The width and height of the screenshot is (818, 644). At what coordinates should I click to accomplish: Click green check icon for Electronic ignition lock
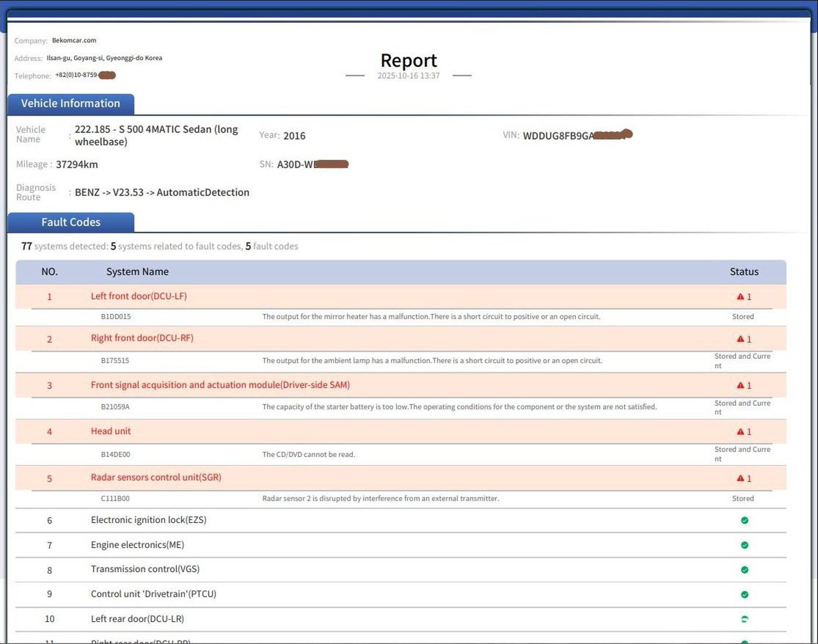click(x=744, y=521)
